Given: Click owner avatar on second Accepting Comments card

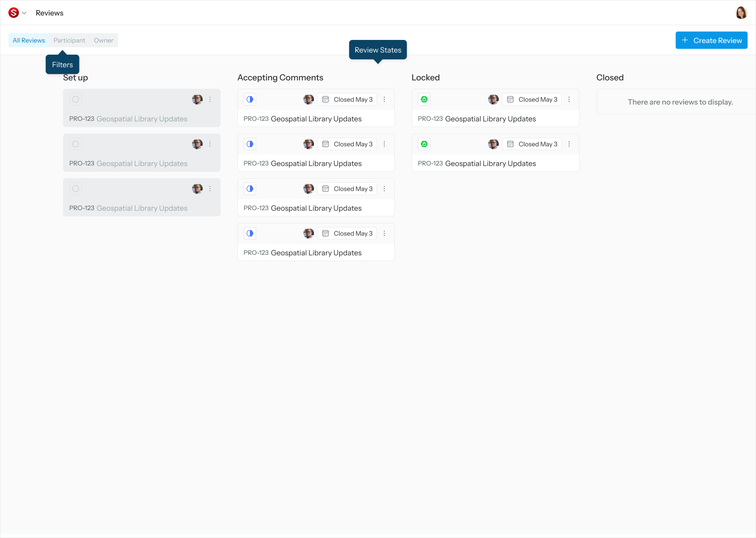Looking at the screenshot, I should (308, 144).
